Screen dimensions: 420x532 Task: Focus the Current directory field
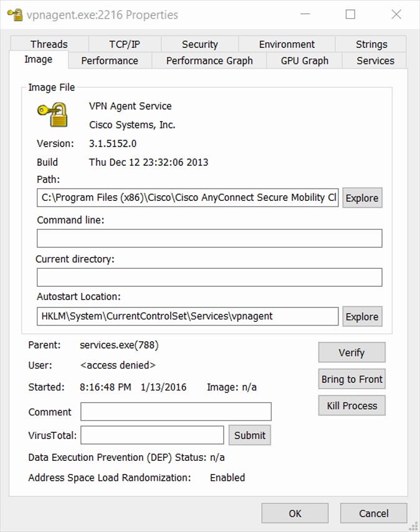209,277
